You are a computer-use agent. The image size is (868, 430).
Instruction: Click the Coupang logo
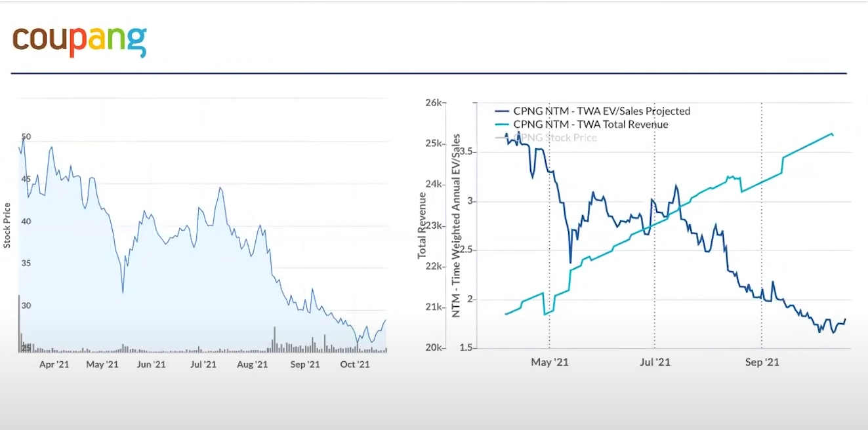(79, 41)
